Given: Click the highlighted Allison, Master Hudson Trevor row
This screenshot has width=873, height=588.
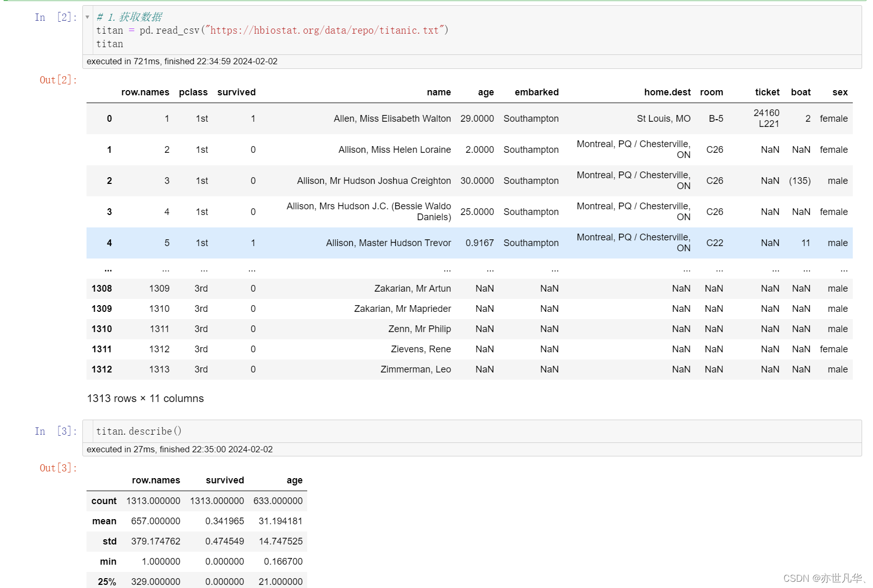Looking at the screenshot, I should (469, 243).
